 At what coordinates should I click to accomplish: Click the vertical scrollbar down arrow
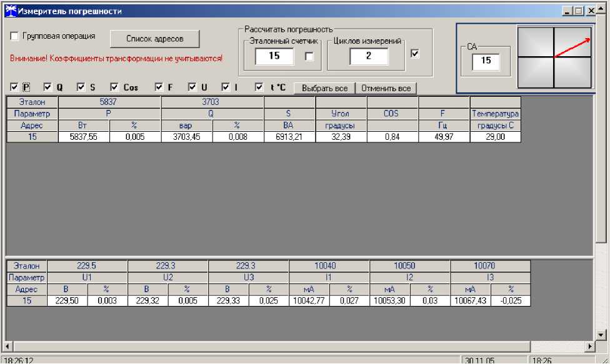click(x=601, y=335)
